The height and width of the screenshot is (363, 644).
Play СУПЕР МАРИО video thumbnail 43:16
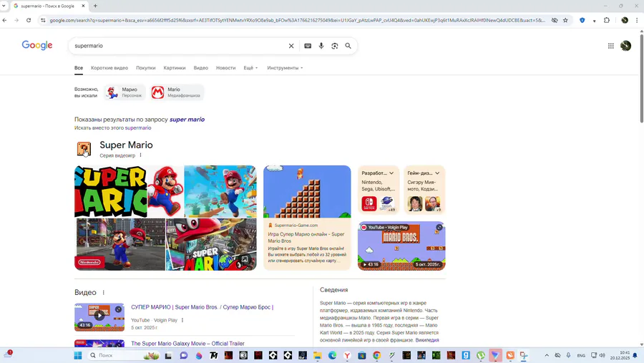click(99, 317)
